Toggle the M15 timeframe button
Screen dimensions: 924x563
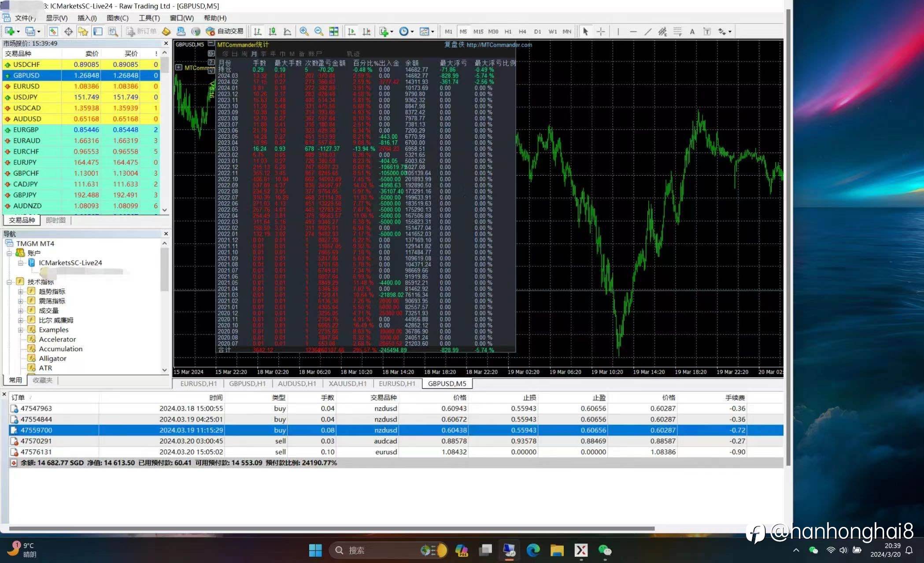point(478,31)
